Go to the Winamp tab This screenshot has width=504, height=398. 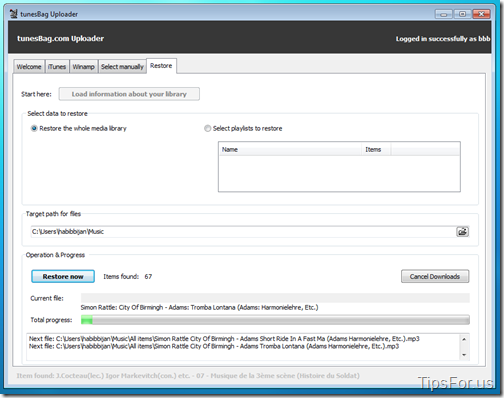[x=84, y=67]
